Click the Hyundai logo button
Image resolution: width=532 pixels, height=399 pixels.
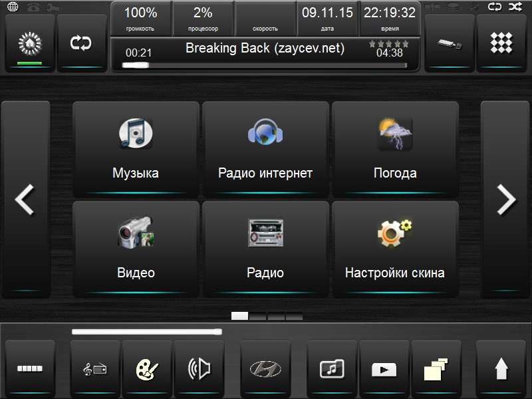[x=265, y=368]
